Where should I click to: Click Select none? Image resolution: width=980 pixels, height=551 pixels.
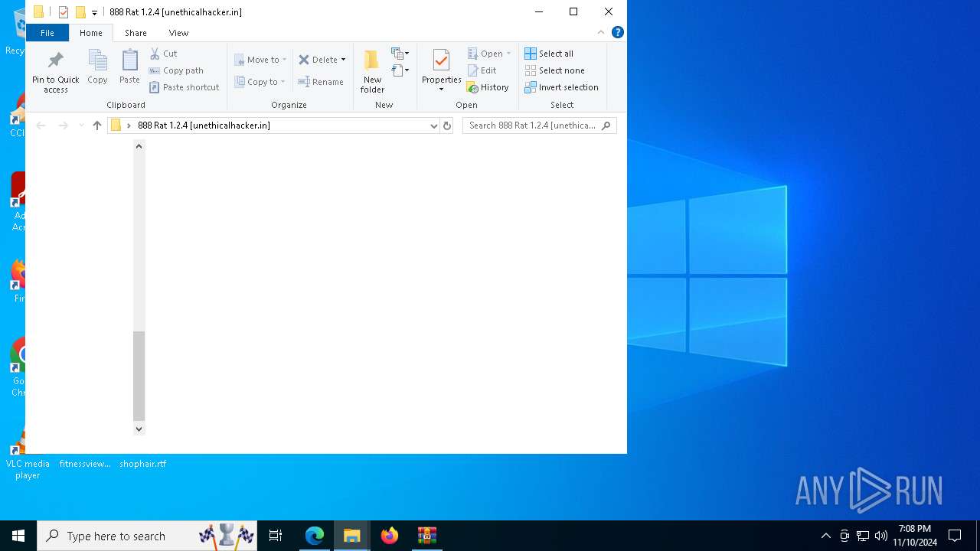coord(554,70)
